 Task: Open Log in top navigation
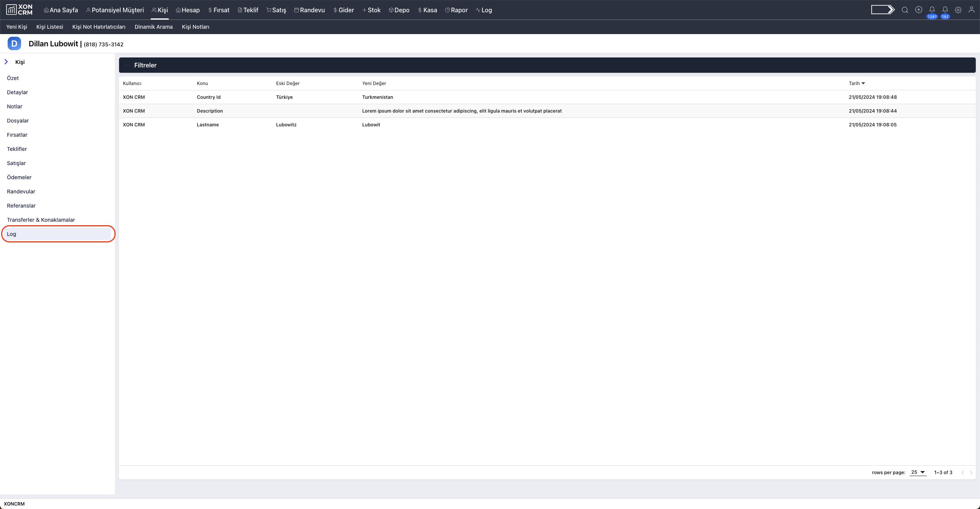click(484, 10)
